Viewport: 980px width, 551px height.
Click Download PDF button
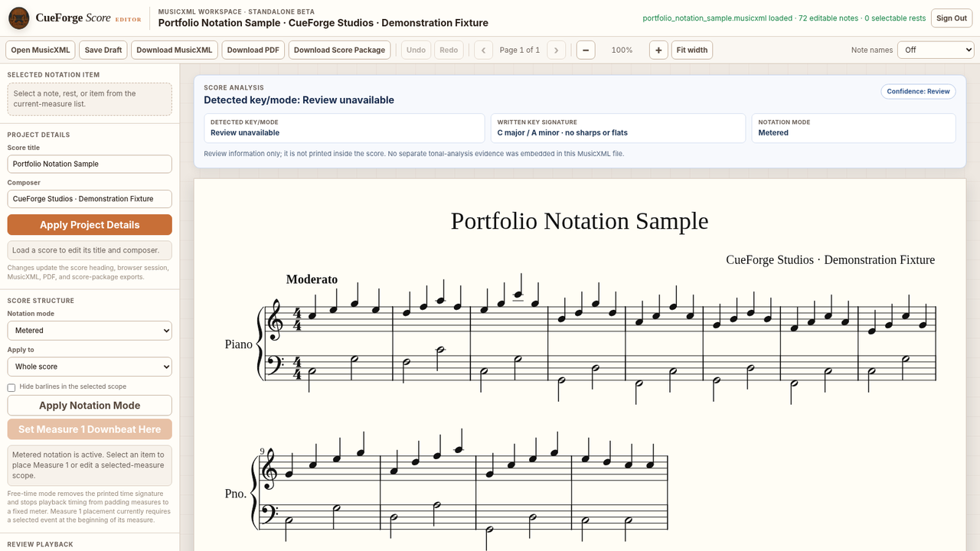[x=253, y=50]
